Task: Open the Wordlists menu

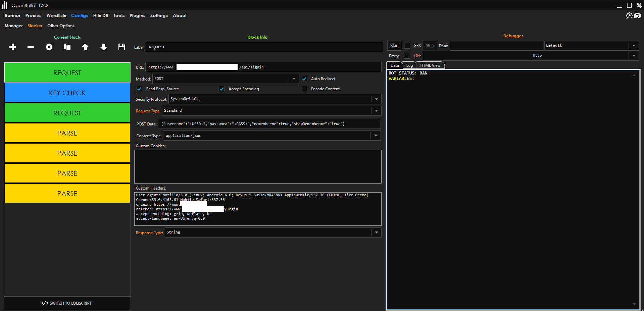Action: tap(56, 16)
